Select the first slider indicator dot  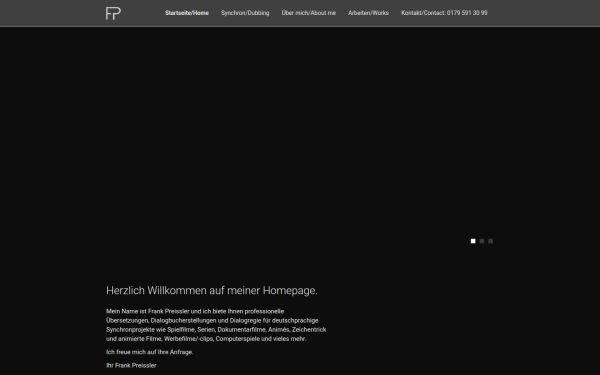point(473,241)
